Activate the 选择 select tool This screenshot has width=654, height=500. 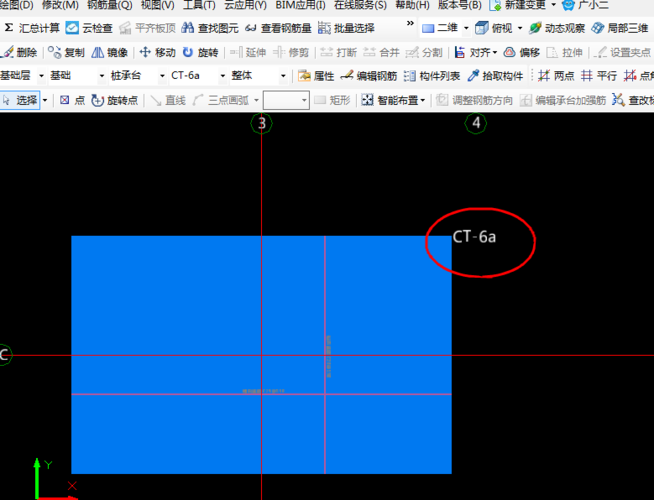point(20,101)
